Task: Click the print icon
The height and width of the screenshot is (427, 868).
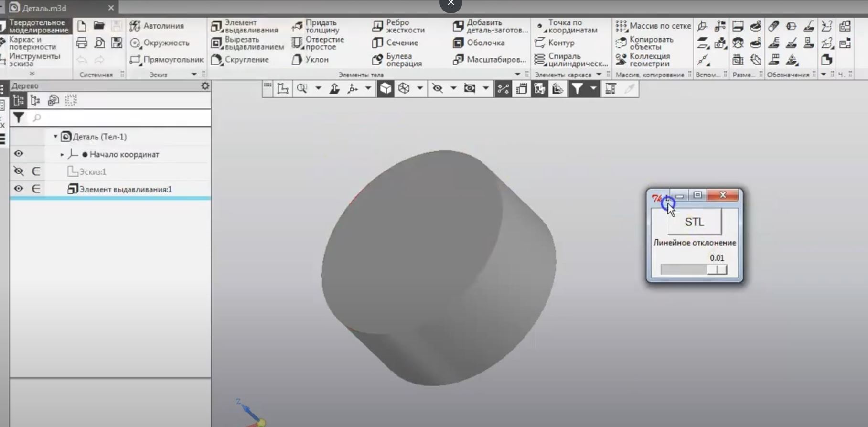Action: pyautogui.click(x=82, y=43)
